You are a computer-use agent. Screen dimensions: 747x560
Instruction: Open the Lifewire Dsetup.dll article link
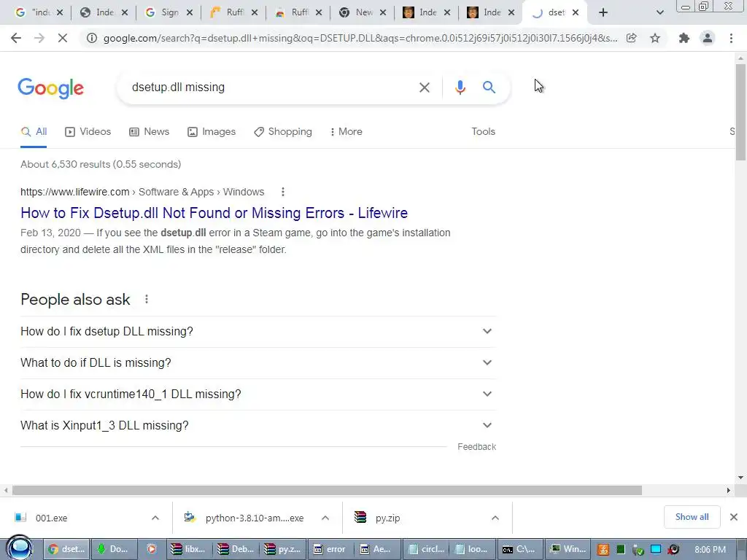click(214, 213)
